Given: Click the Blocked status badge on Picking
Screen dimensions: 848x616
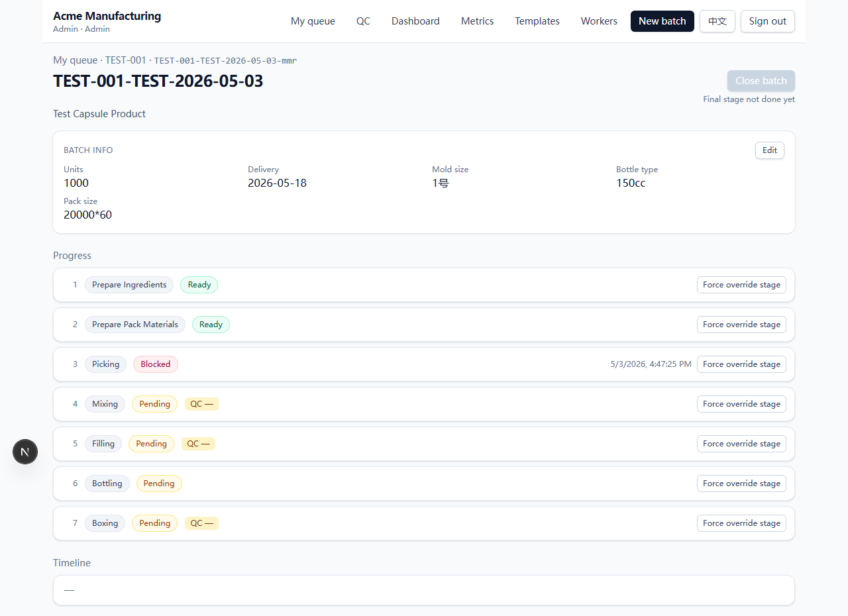Looking at the screenshot, I should 156,364.
